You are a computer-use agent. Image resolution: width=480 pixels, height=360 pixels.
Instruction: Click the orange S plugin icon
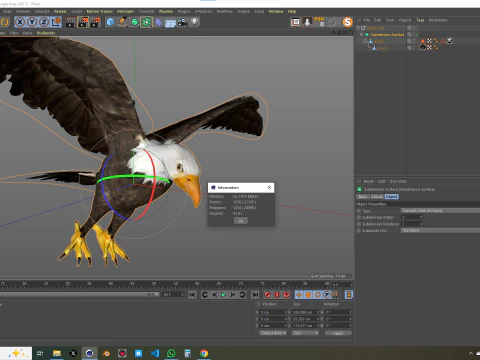(347, 22)
